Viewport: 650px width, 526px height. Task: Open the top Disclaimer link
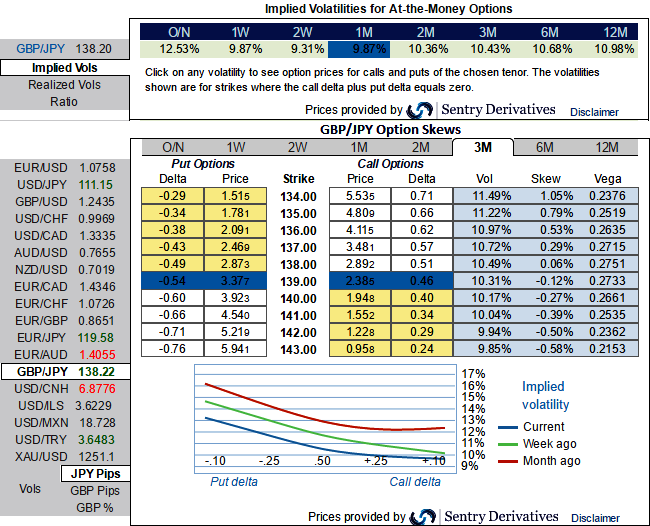594,112
